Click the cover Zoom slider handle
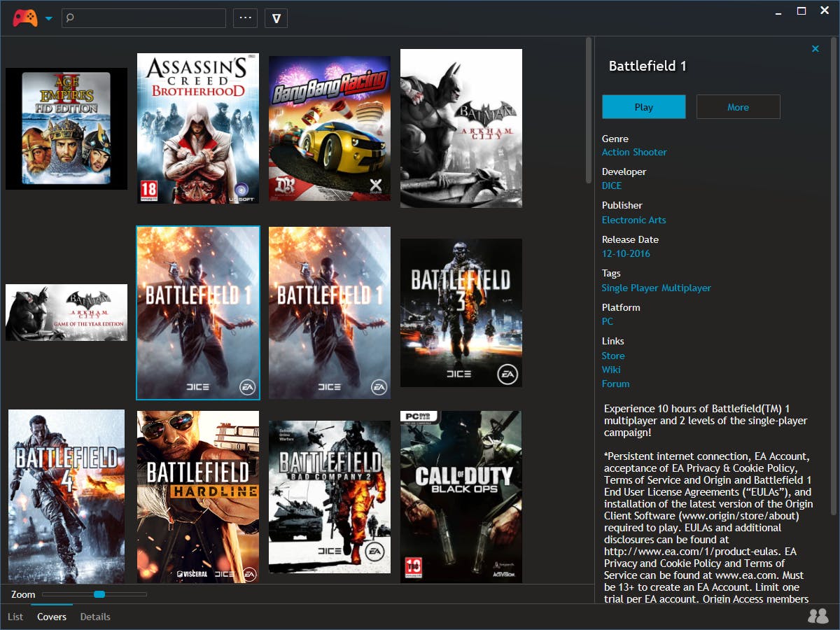Viewport: 840px width, 630px height. [99, 594]
